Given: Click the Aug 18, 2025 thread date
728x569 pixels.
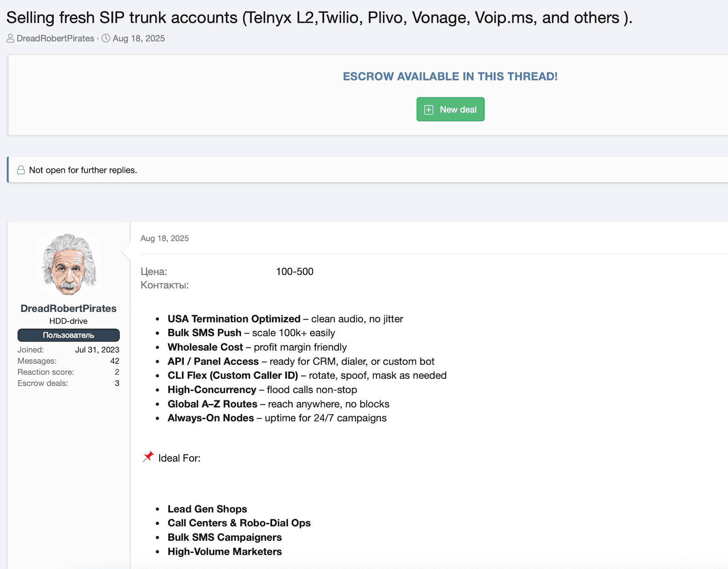Looking at the screenshot, I should click(x=139, y=38).
